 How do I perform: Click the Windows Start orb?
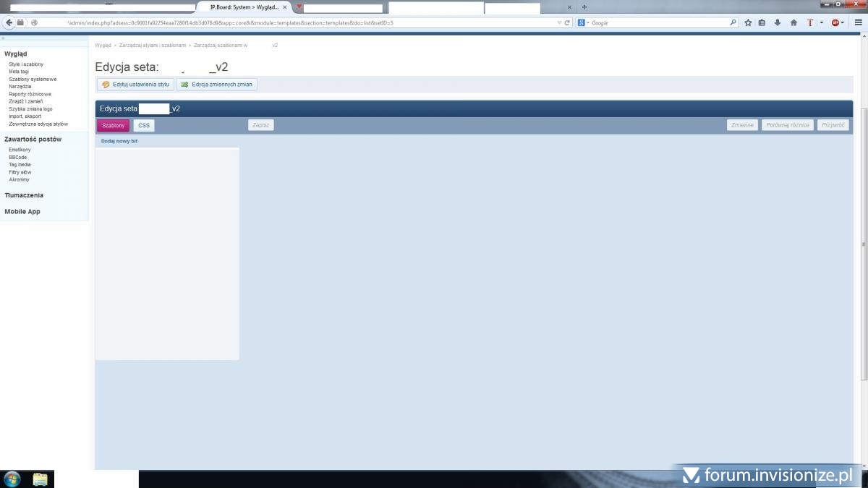pos(12,479)
